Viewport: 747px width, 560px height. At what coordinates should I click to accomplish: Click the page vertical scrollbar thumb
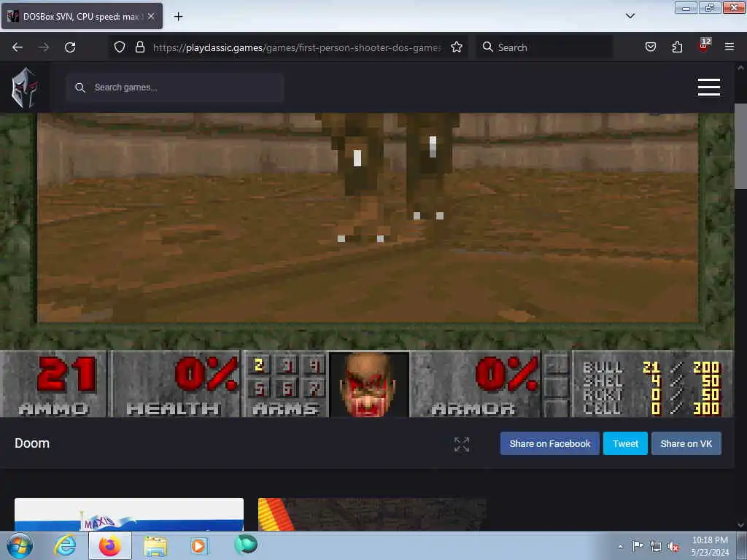click(x=740, y=146)
